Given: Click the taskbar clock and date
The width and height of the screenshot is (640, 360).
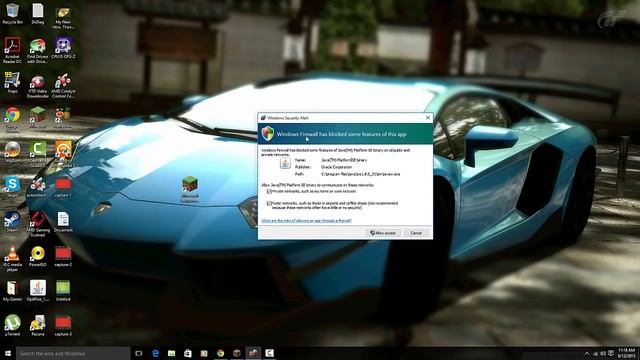Looking at the screenshot, I should point(627,353).
